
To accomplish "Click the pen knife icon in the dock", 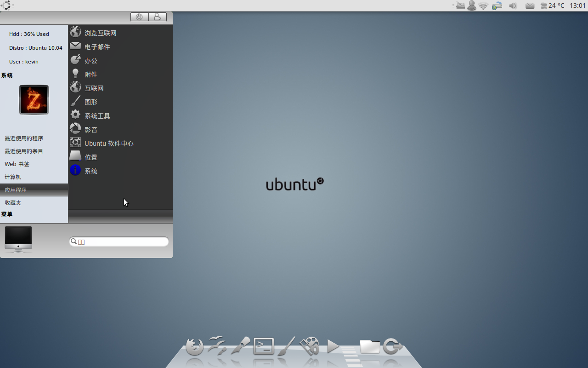I will [240, 345].
